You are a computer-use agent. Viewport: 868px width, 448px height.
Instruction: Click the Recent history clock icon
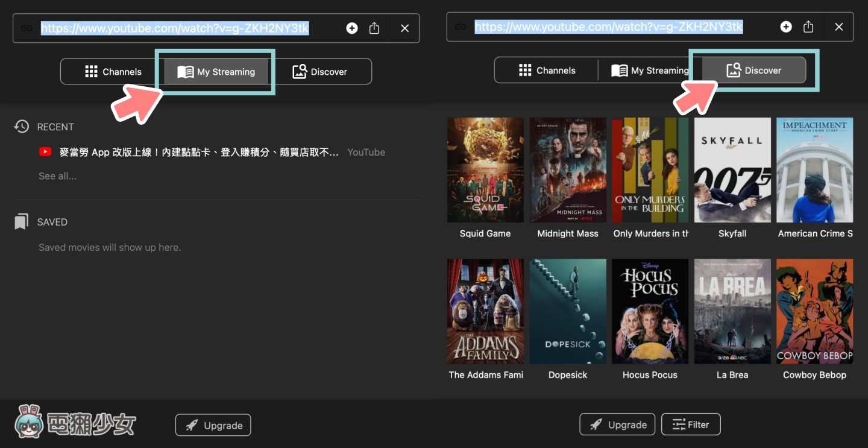point(21,127)
